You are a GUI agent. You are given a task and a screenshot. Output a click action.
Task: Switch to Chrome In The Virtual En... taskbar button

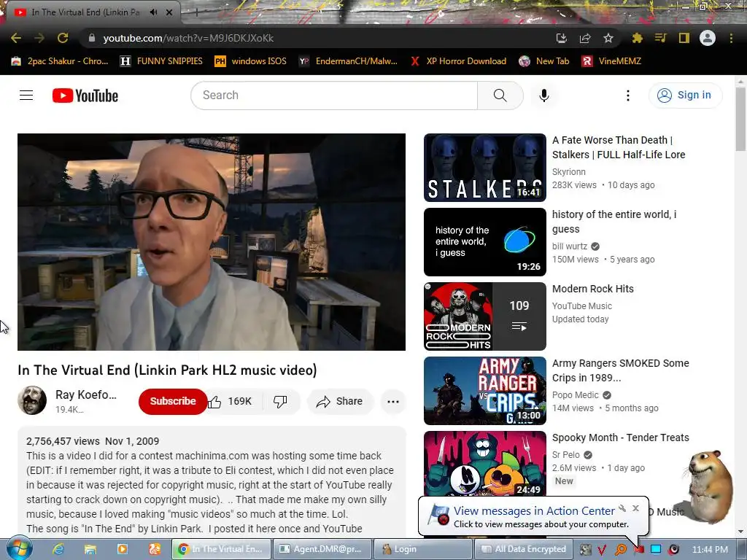click(x=221, y=549)
